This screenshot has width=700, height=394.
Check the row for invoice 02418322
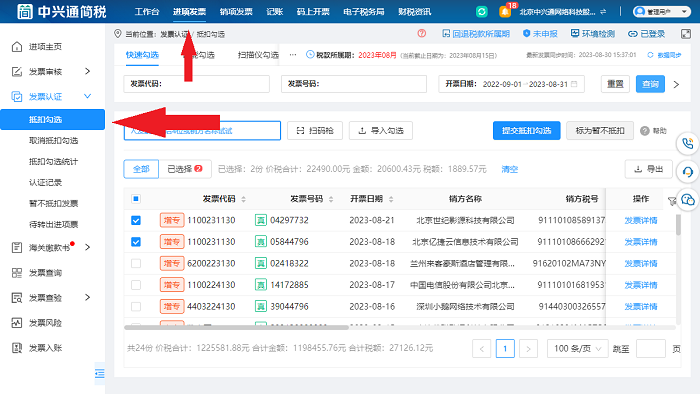(x=136, y=263)
